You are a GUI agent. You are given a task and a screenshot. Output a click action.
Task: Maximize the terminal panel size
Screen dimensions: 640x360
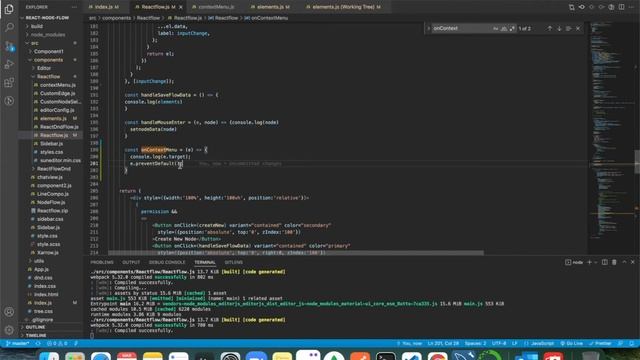[x=624, y=262]
